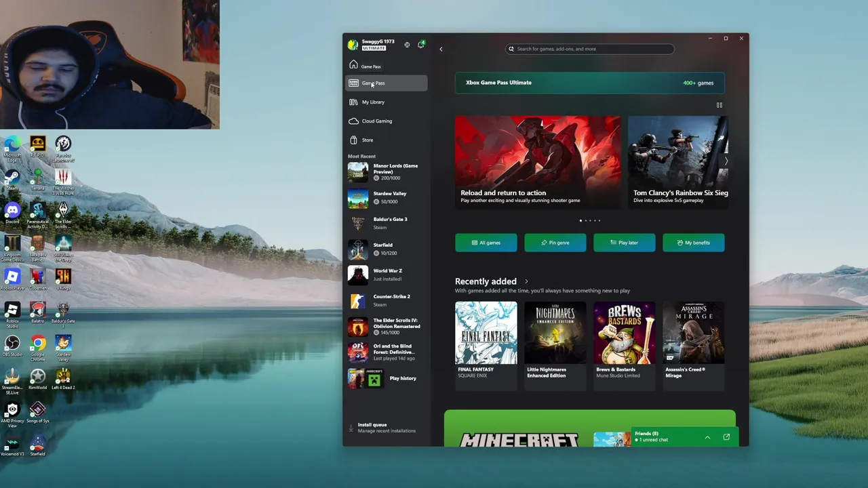Select R.E.P.O. desktop icon
This screenshot has width=868, height=488.
[37, 147]
